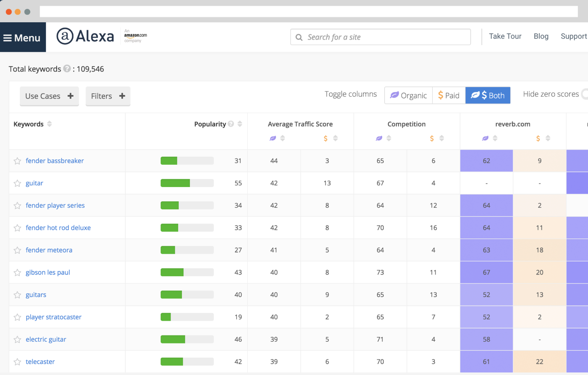Star the guitars keyword row
The width and height of the screenshot is (588, 375).
point(17,295)
